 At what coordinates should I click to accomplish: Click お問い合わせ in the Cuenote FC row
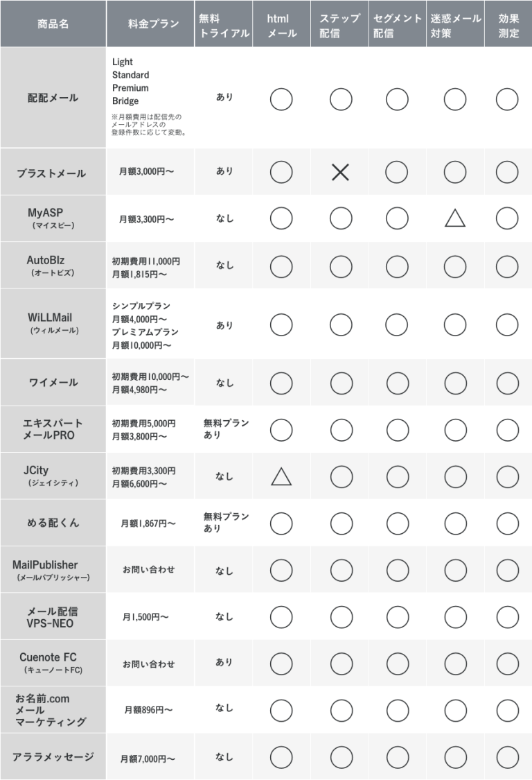pyautogui.click(x=148, y=664)
